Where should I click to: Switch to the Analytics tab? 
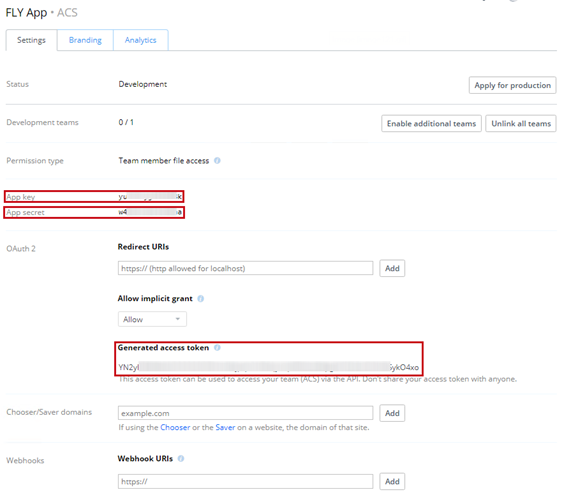141,40
